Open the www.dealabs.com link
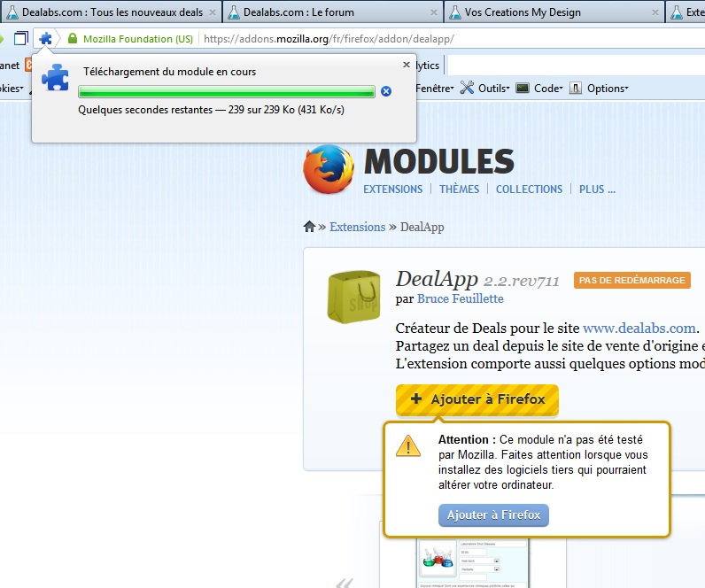This screenshot has height=588, width=705. [639, 329]
